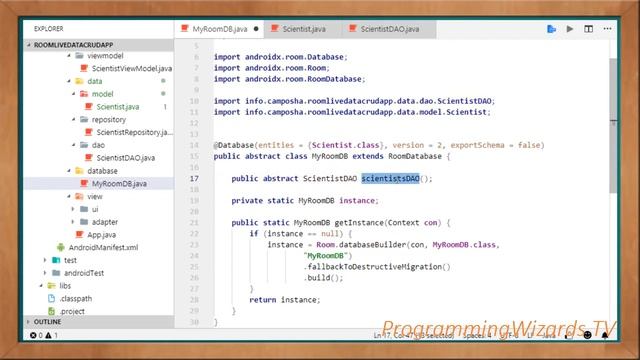640x360 pixels.
Task: Collapse the viewmodel folder arrow
Action: [69, 56]
